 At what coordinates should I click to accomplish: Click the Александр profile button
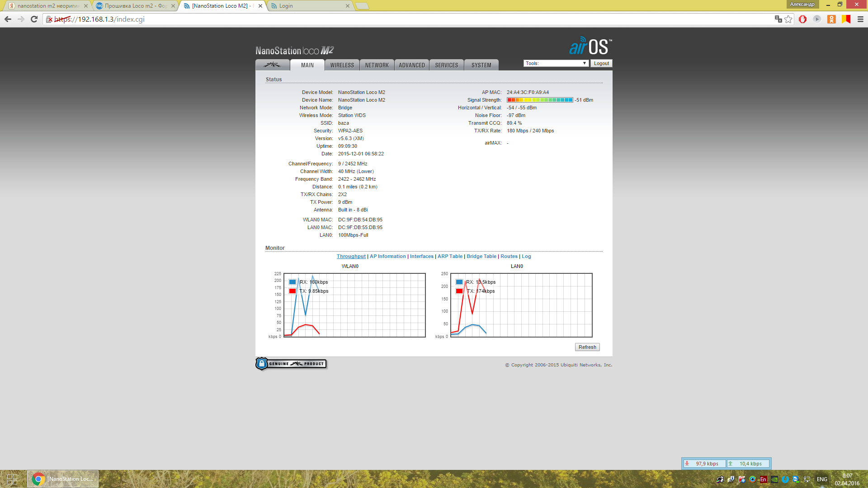(802, 4)
